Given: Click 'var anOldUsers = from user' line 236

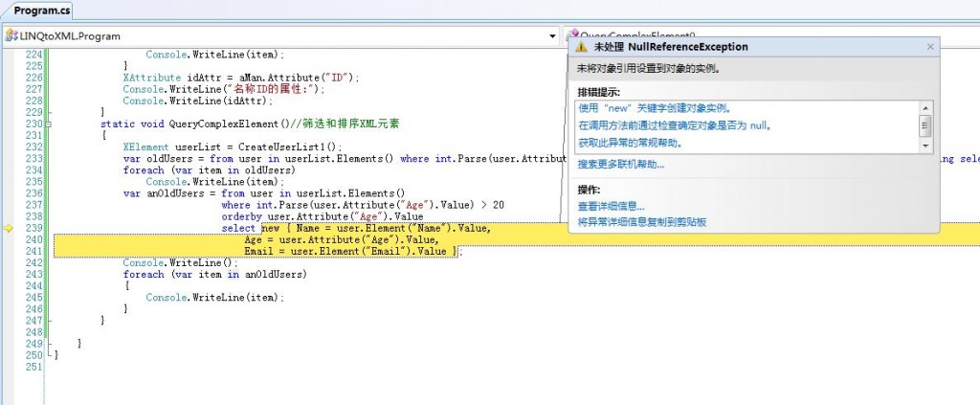Looking at the screenshot, I should pos(264,193).
